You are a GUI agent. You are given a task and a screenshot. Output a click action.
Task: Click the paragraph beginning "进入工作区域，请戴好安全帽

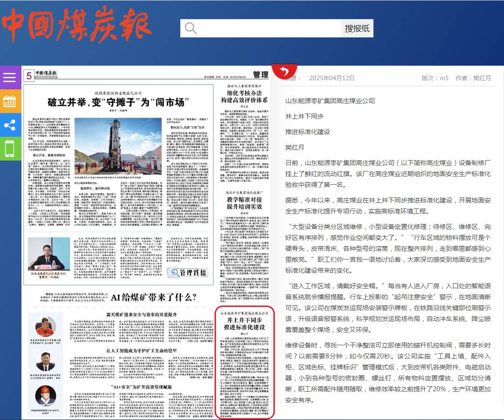388,308
